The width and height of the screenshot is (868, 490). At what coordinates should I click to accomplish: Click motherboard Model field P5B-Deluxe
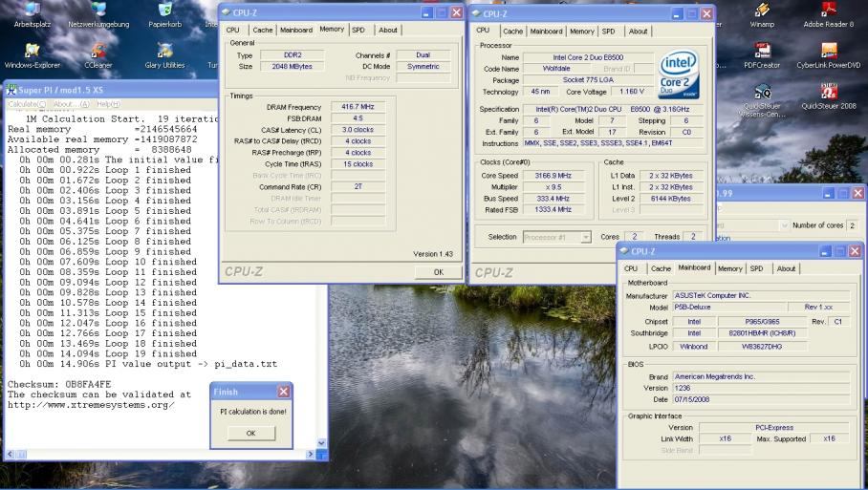(729, 307)
